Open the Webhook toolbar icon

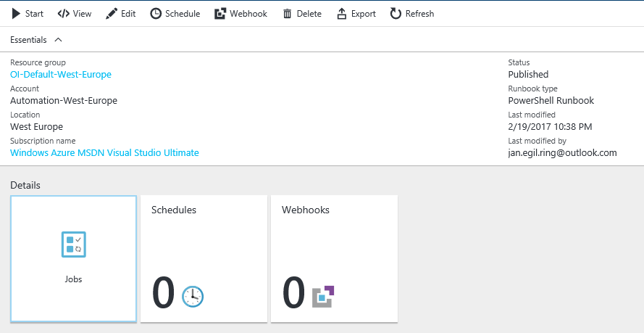pyautogui.click(x=220, y=14)
